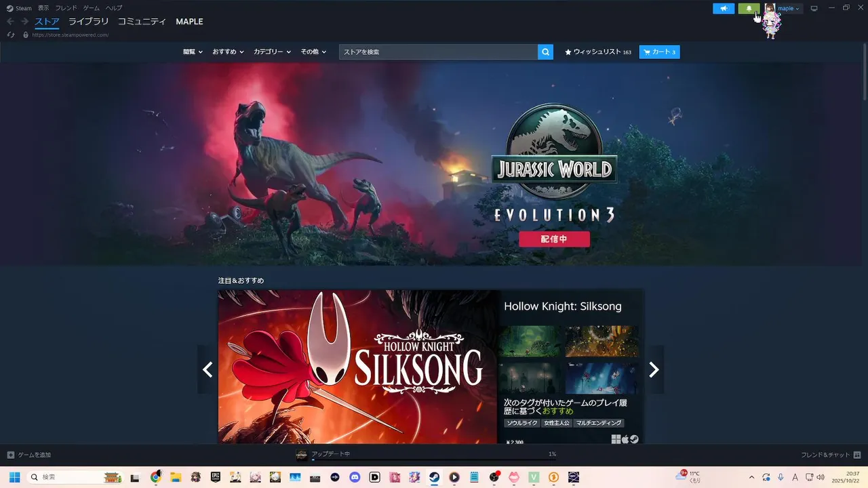Viewport: 868px width, 488px height.
Task: Open the 表示 menu
Action: pyautogui.click(x=43, y=8)
